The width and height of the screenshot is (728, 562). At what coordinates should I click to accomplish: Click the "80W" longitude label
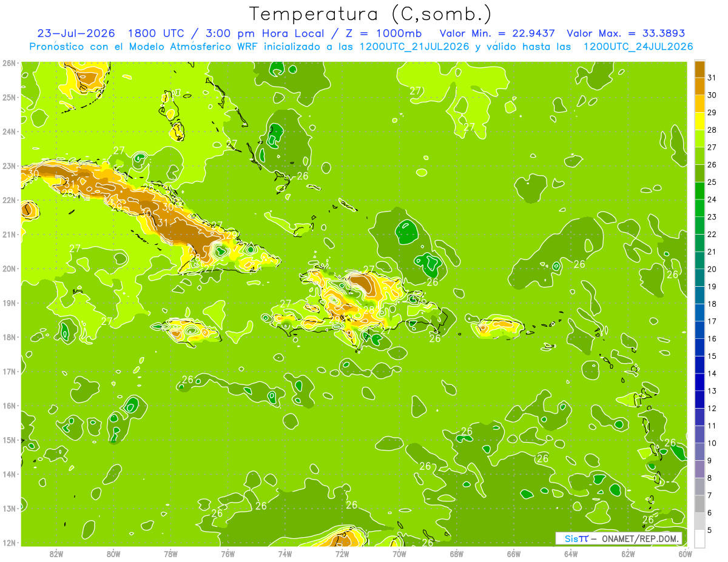coord(113,554)
